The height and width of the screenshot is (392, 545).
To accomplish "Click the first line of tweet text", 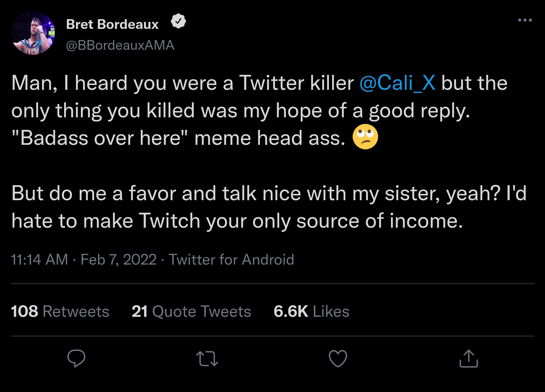I will pyautogui.click(x=181, y=83).
